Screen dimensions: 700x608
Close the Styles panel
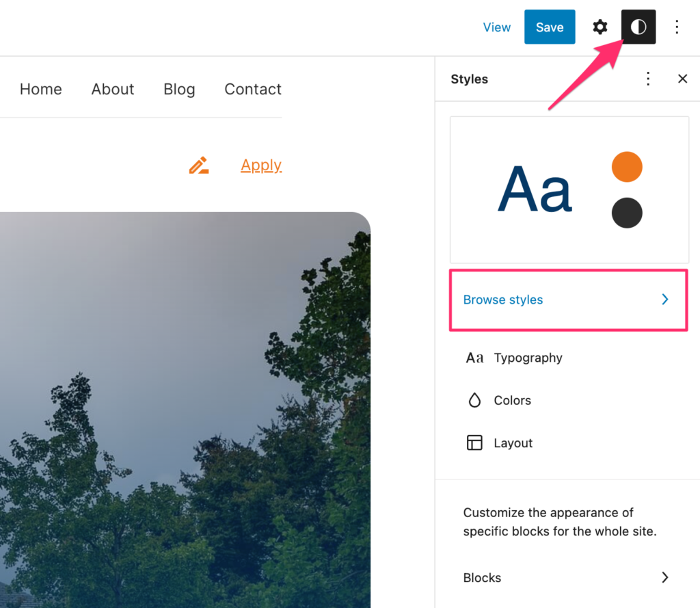682,79
